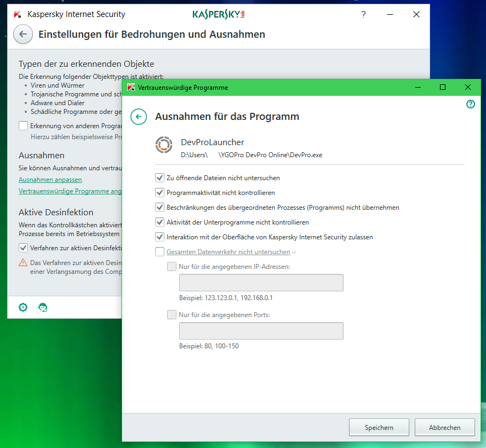Click Kaspersky K icon in main window title
This screenshot has width=486, height=448.
[x=18, y=14]
